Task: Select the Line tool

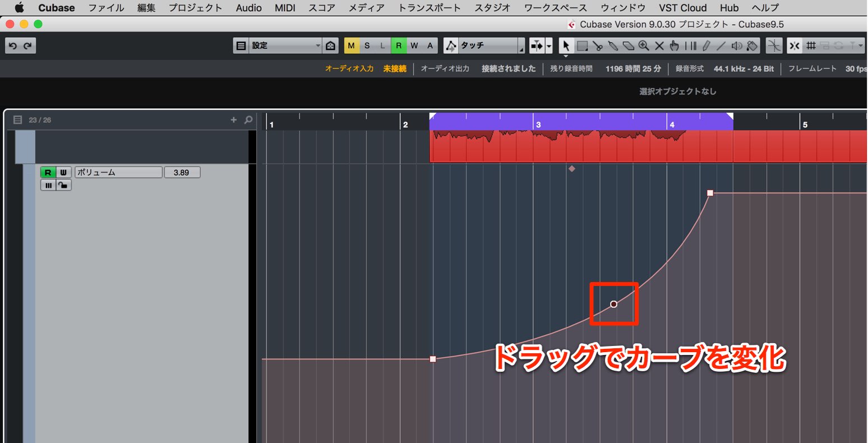Action: click(x=722, y=46)
